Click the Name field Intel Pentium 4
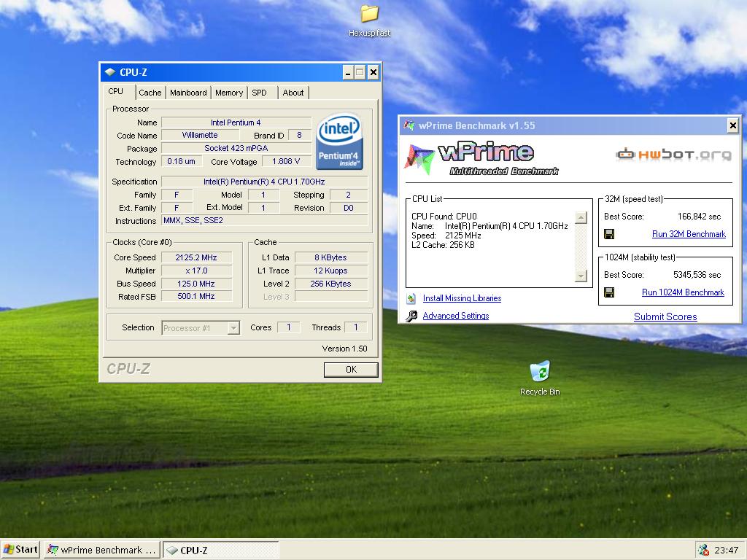Viewport: 747px width, 560px height. (236, 122)
